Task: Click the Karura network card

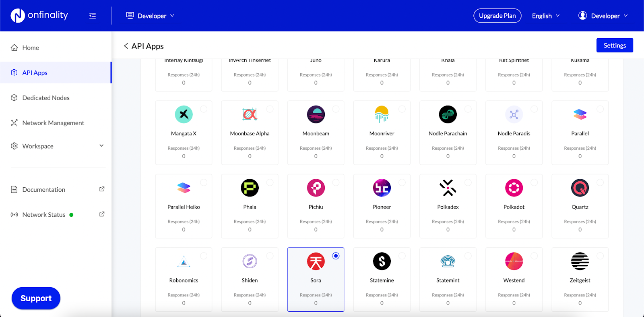Action: (x=382, y=75)
